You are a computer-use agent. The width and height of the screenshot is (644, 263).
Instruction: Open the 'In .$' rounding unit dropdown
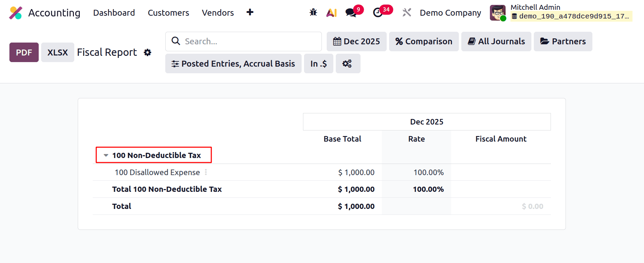point(319,63)
